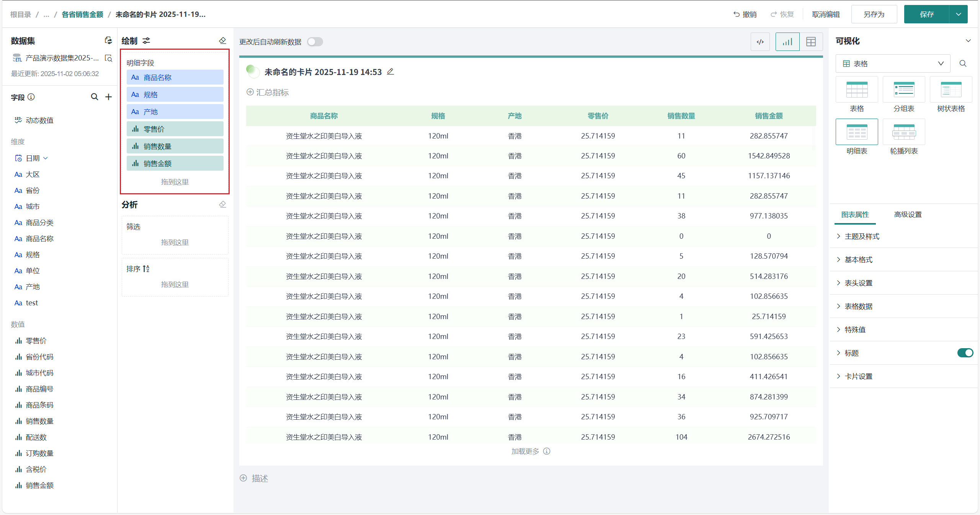This screenshot has height=515, width=980.
Task: Click the dataset preview icon
Action: point(109,58)
